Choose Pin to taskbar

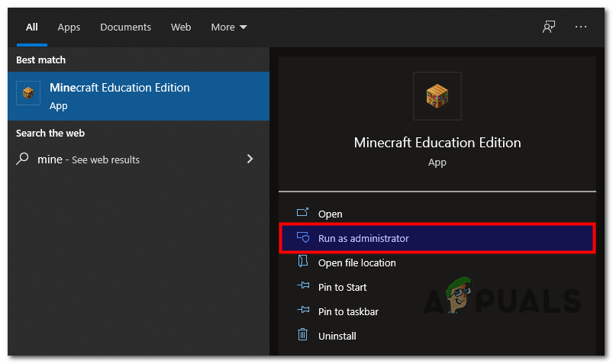click(437, 311)
